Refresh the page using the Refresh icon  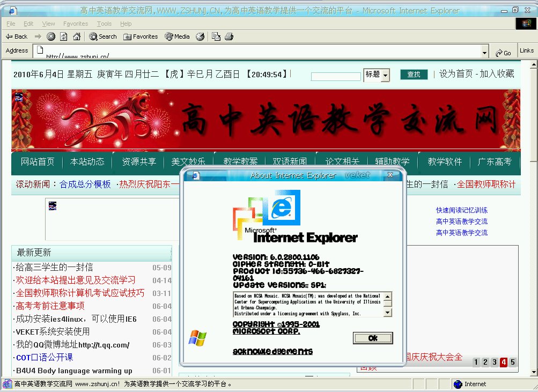tap(64, 36)
